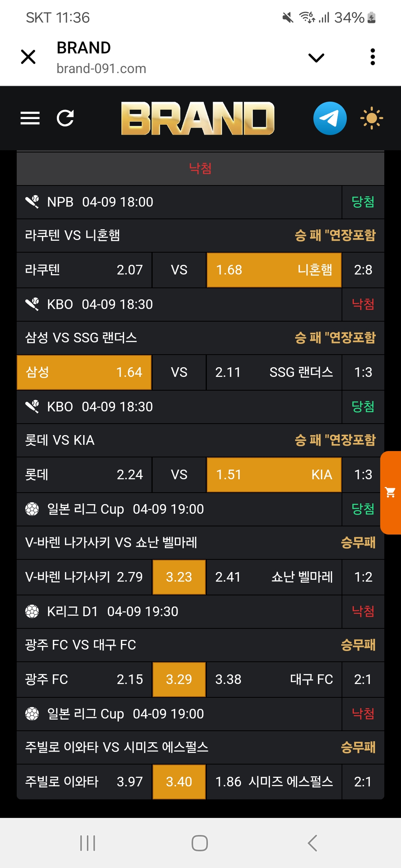Open the orange shopping cart tab
The height and width of the screenshot is (868, 401).
click(391, 493)
